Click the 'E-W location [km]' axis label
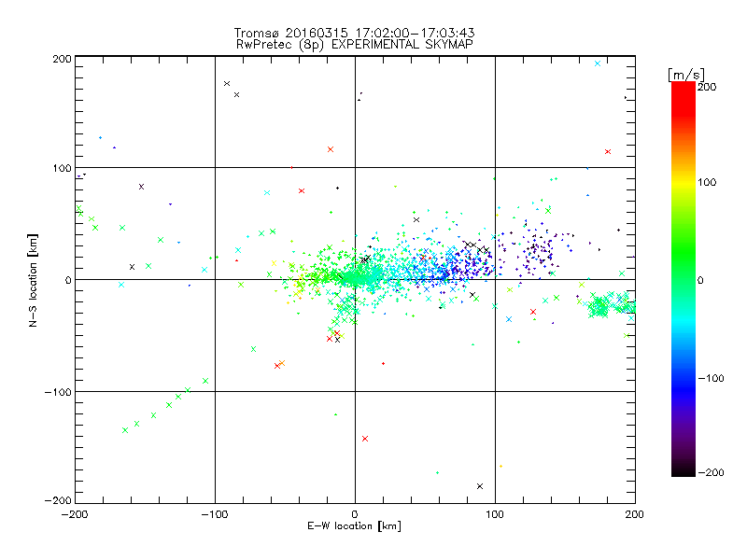 tap(354, 526)
